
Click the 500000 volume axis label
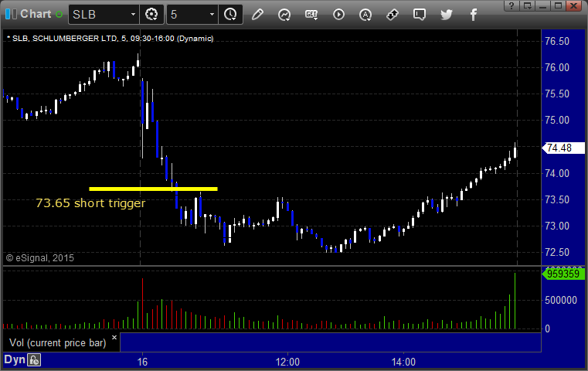(561, 300)
